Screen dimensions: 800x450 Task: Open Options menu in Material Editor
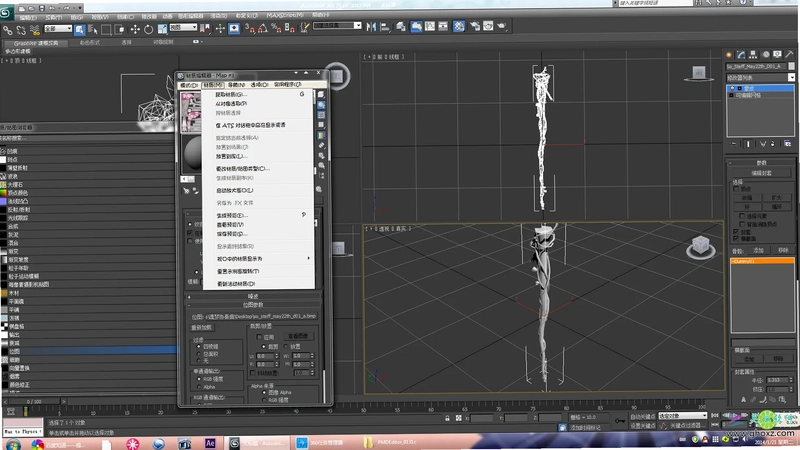[x=260, y=85]
